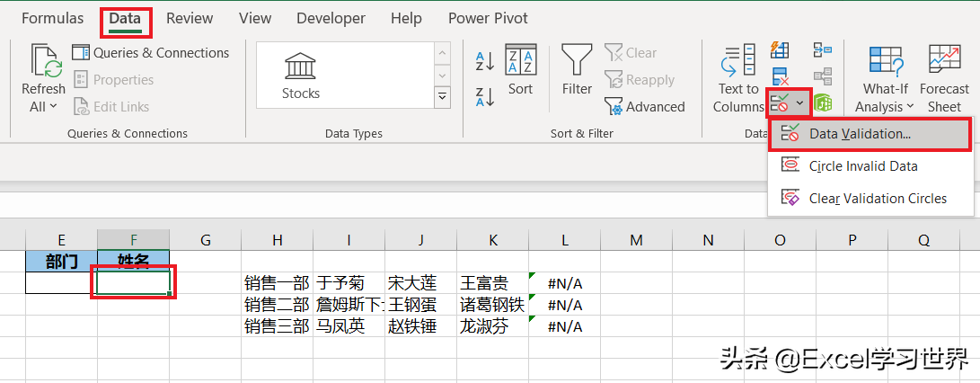
Task: Open the Sort dialog
Action: click(x=521, y=70)
